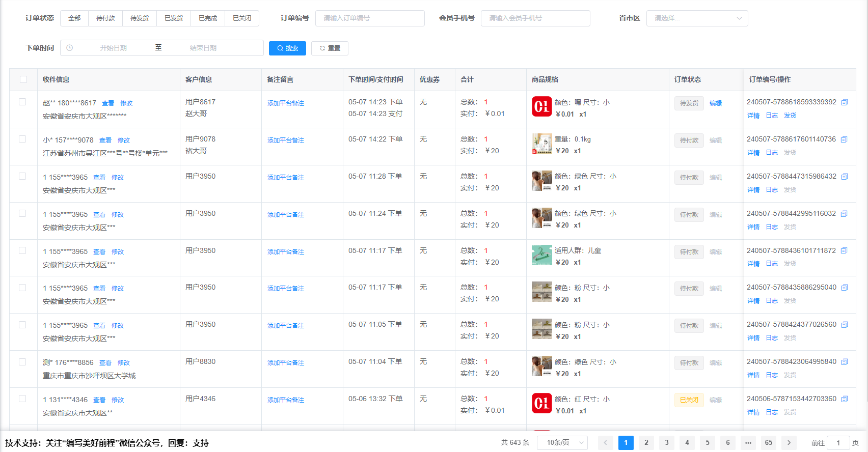Go to next page arrow in pagination
Screen dimensions: 868x452
click(789, 443)
